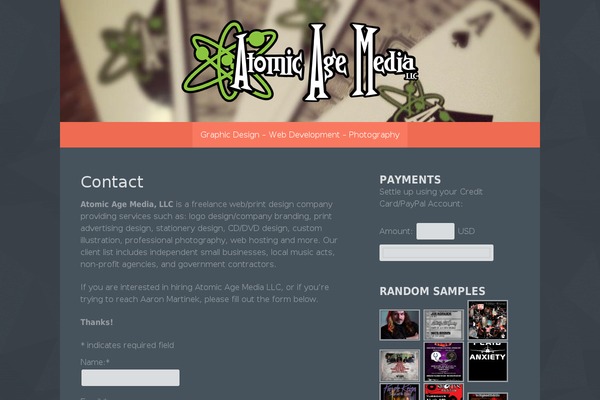The image size is (600, 400).
Task: Click the Atomic Age Media, LLC bold text
Action: (x=127, y=204)
